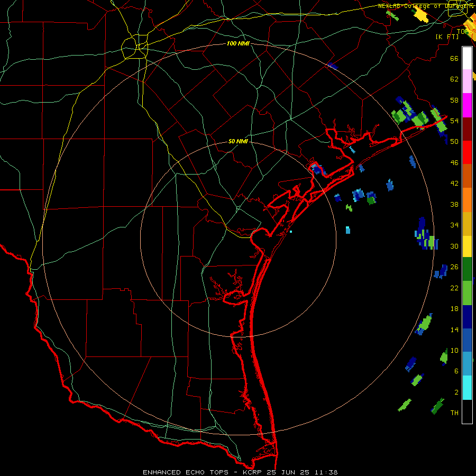Click the dark green 26 kft swatch
This screenshot has height=476, width=476.
(x=467, y=269)
